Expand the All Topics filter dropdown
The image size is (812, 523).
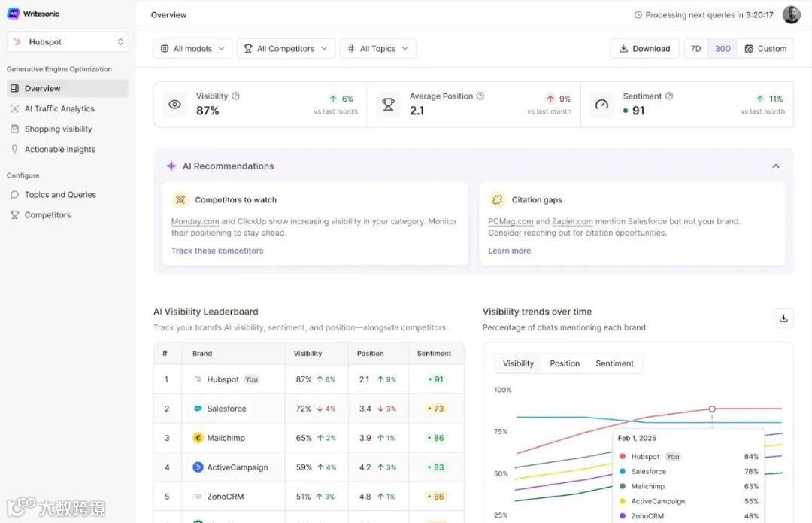click(378, 49)
